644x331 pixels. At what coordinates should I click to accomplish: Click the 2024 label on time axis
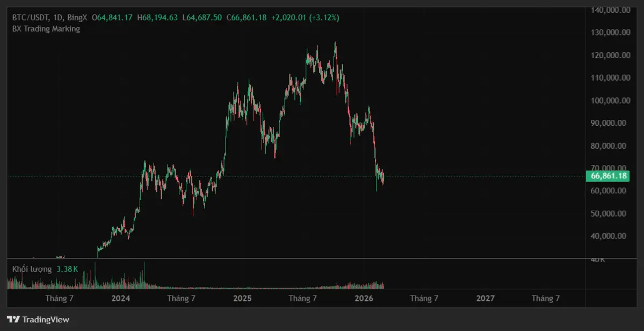coord(121,298)
